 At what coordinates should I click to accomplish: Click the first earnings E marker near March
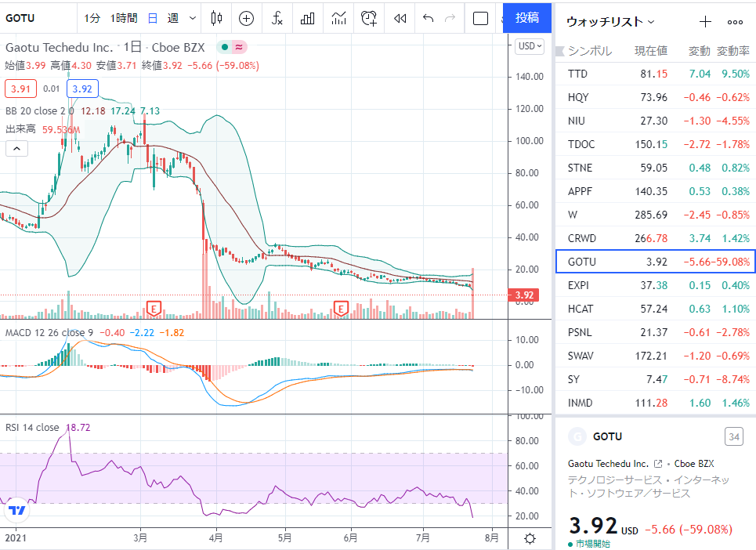point(154,308)
